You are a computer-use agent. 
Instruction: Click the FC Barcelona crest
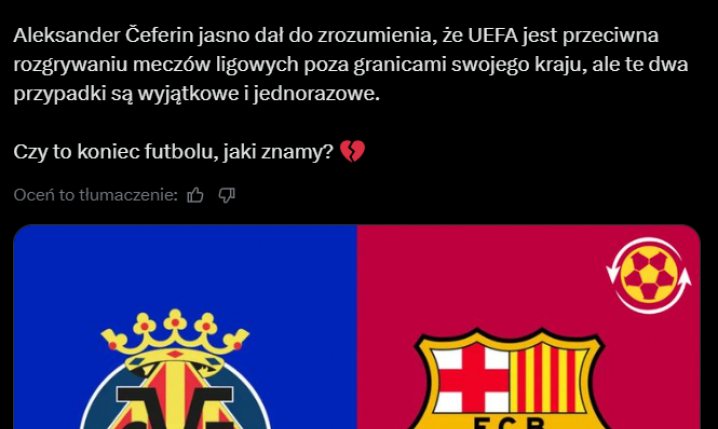(511, 378)
